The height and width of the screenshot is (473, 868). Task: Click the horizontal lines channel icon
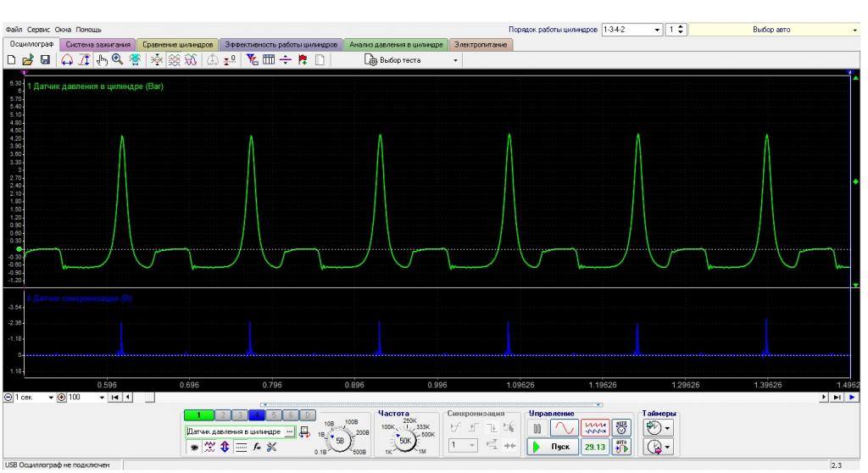tap(241, 447)
